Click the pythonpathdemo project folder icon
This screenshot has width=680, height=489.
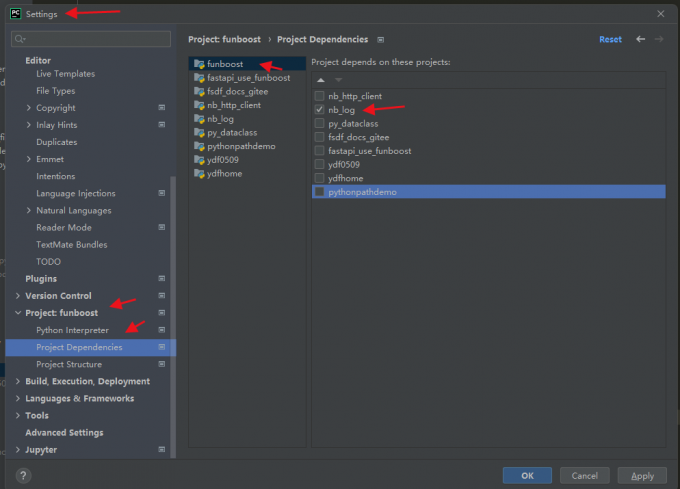[x=199, y=146]
